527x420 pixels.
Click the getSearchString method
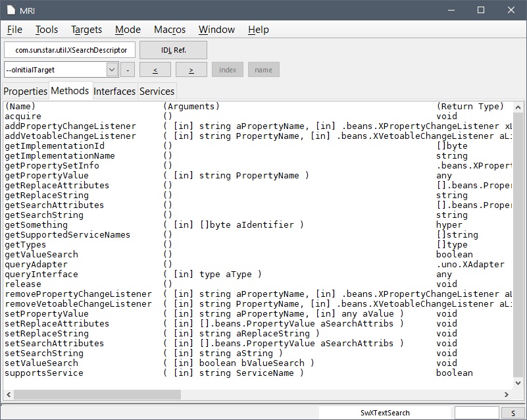44,215
